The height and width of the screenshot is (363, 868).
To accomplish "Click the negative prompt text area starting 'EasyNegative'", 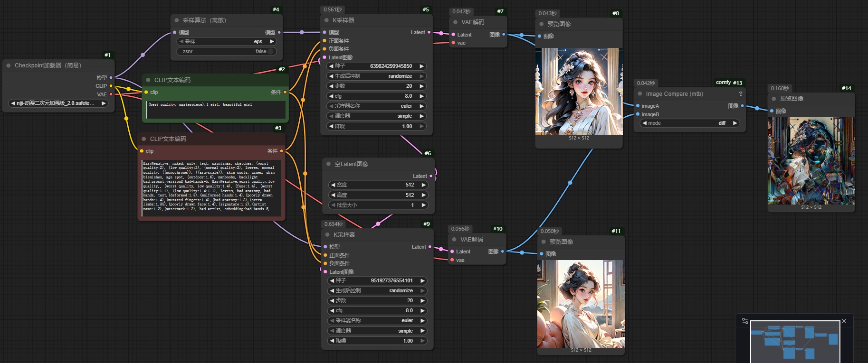I will tap(210, 187).
